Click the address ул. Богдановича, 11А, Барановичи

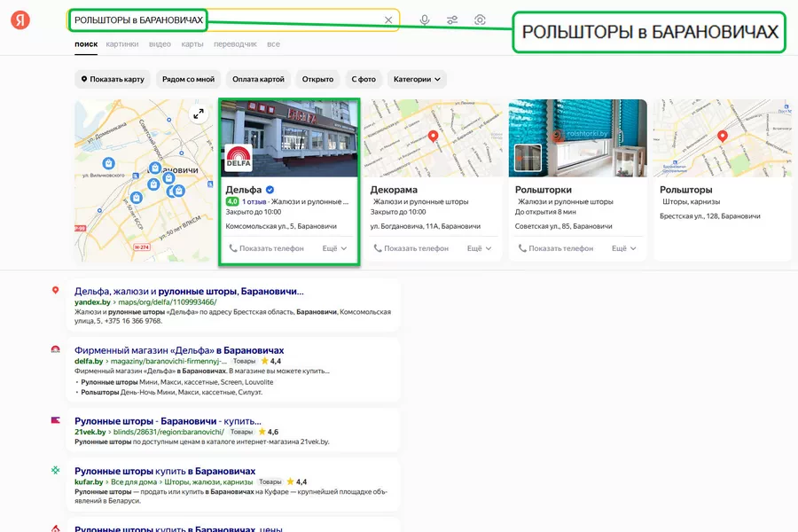(x=425, y=226)
